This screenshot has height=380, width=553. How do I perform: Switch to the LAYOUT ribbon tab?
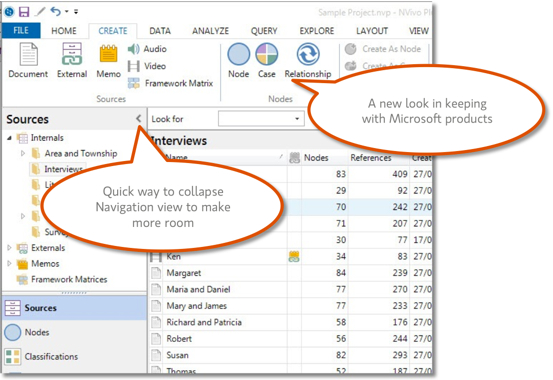[x=372, y=31]
